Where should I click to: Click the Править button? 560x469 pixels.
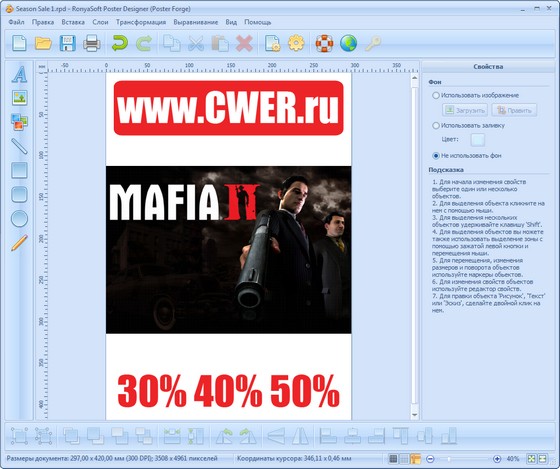(514, 110)
